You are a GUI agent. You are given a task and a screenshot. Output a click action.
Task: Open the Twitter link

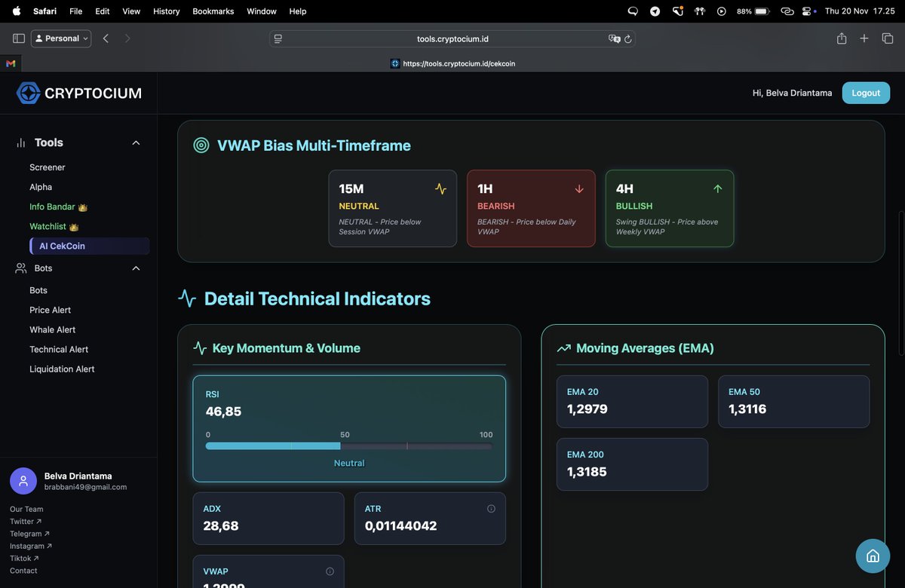coord(26,522)
